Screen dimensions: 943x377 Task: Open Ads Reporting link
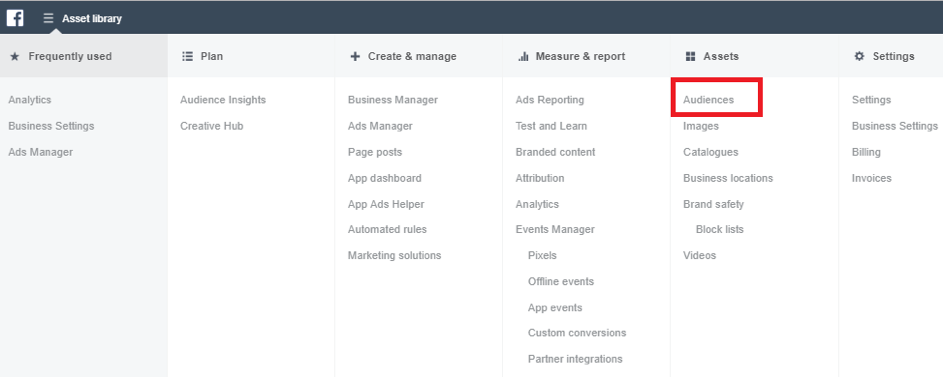coord(550,100)
